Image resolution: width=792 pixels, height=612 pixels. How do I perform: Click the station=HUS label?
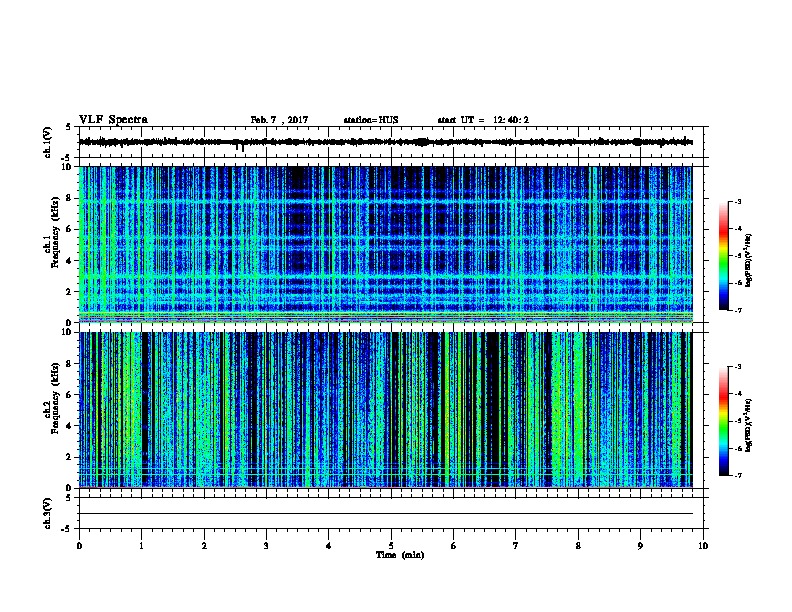(x=371, y=120)
